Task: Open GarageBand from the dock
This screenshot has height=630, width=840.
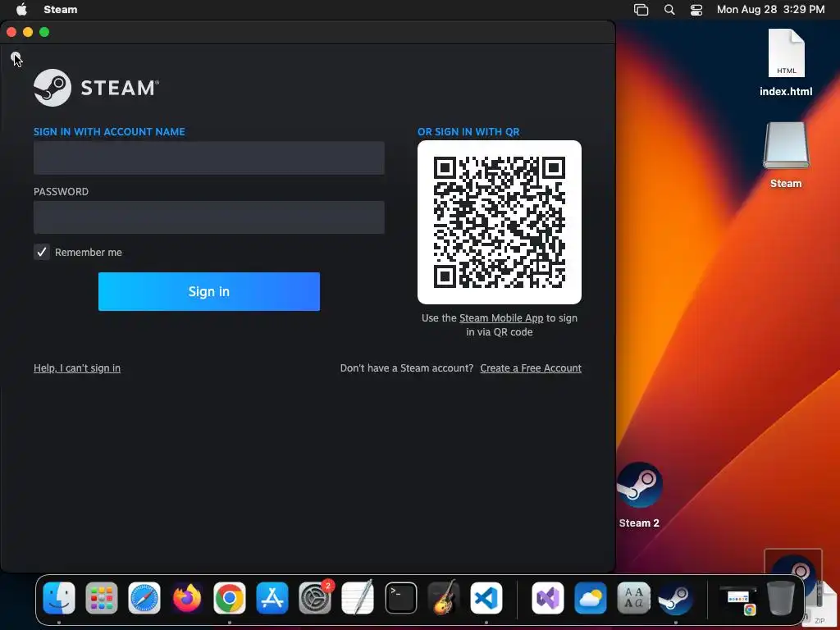Action: click(x=444, y=597)
